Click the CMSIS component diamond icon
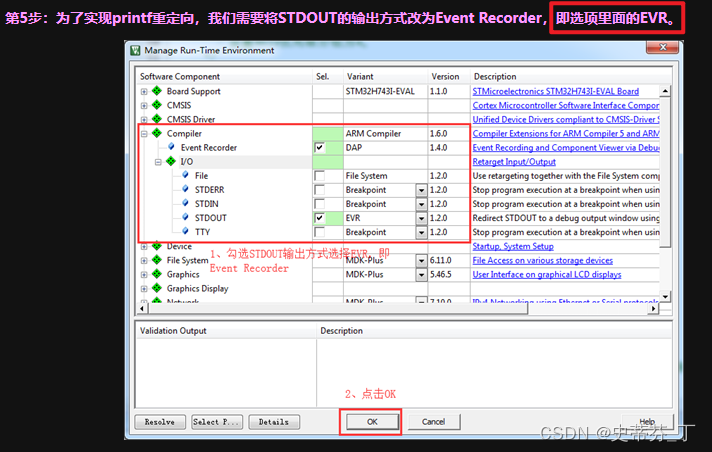The image size is (712, 452). pos(157,105)
